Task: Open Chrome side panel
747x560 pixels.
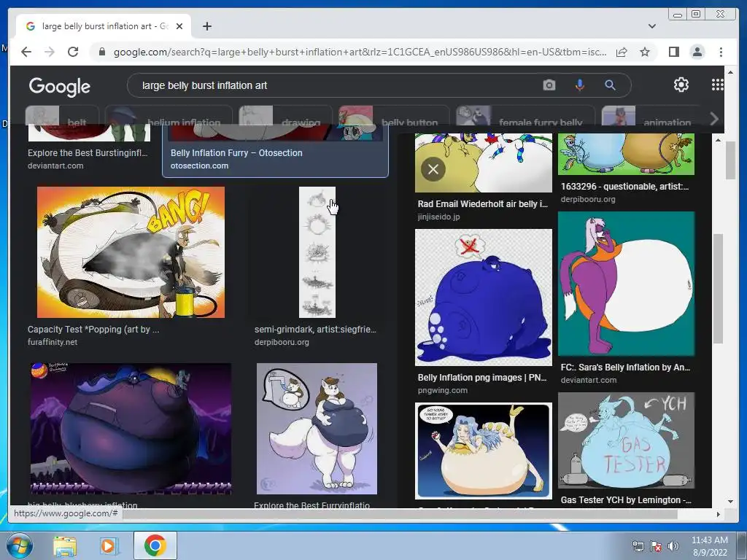Action: pos(673,52)
